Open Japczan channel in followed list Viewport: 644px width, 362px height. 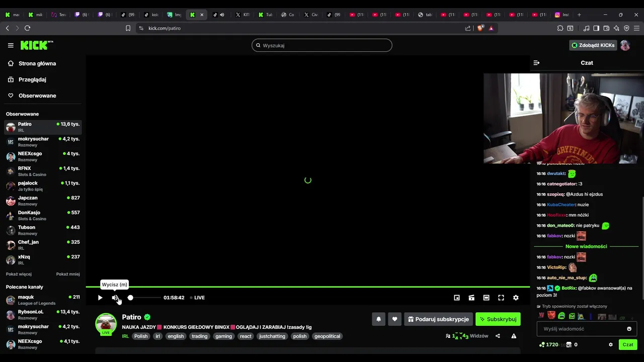(43, 201)
